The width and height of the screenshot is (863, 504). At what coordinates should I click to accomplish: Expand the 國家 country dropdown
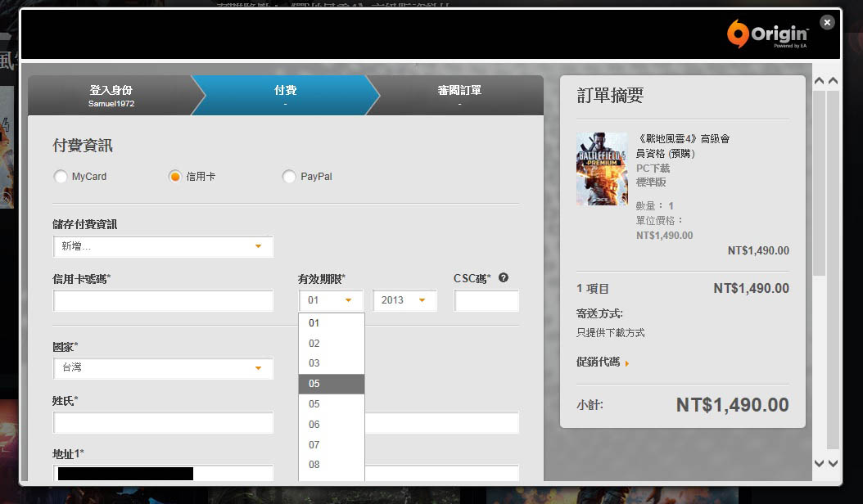point(163,368)
